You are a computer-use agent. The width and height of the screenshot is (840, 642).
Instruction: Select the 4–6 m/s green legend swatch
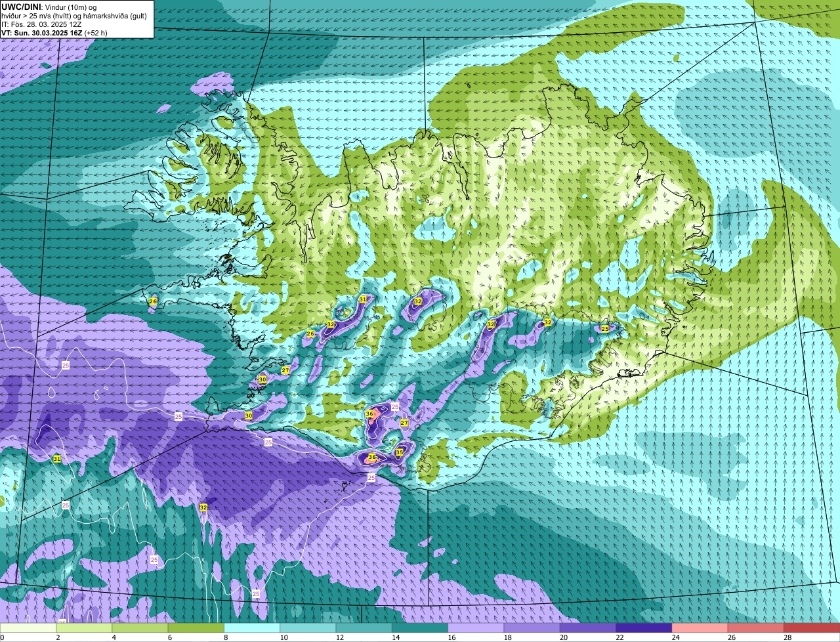[140, 628]
